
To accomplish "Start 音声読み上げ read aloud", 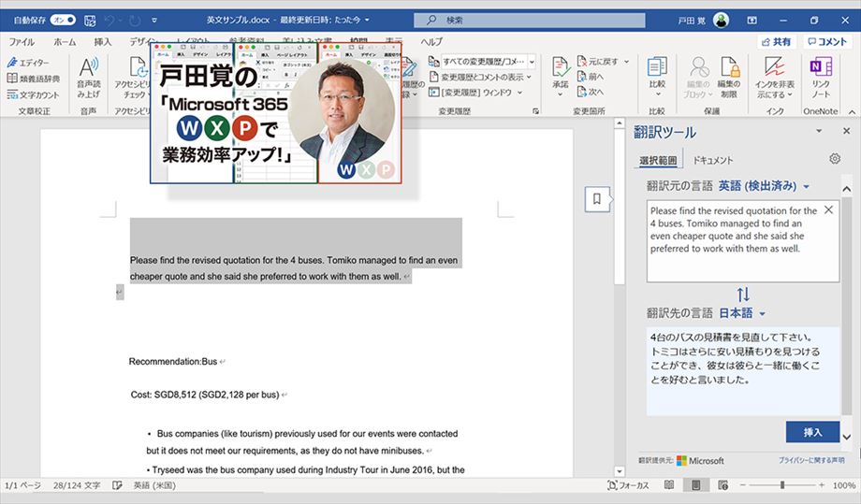I will pos(88,78).
